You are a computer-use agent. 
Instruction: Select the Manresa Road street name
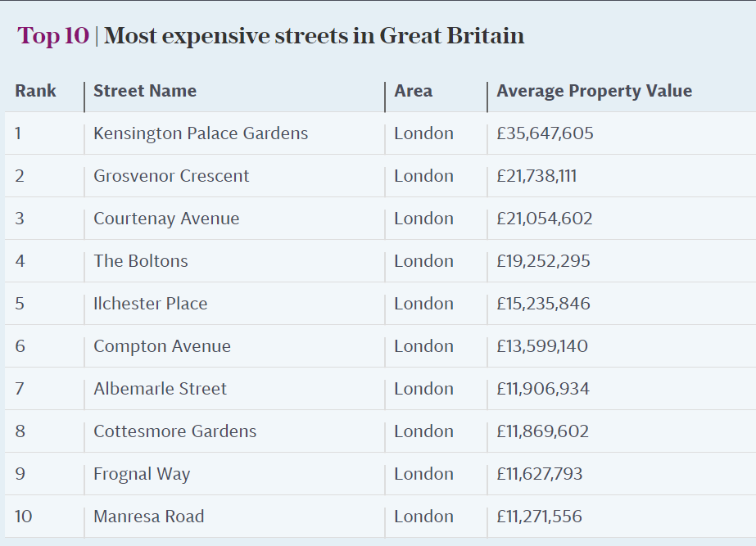pyautogui.click(x=149, y=517)
